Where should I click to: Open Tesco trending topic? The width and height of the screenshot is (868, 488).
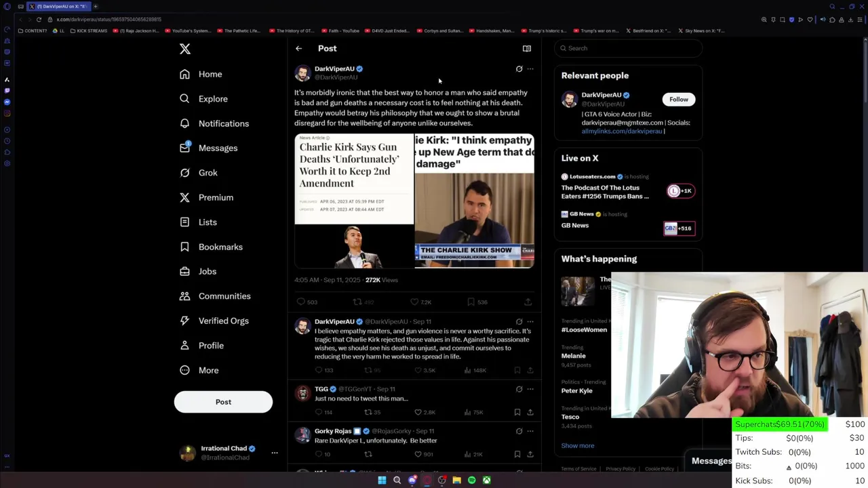click(570, 417)
